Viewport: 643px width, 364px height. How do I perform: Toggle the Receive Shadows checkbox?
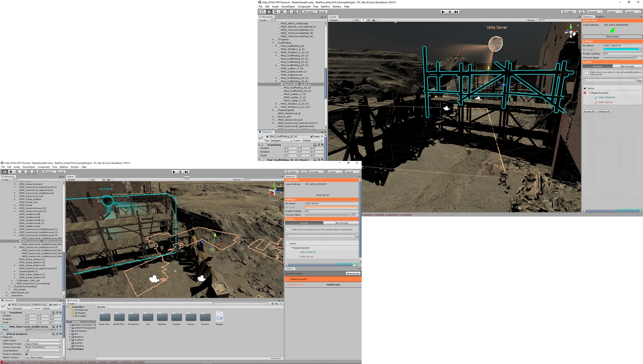pyautogui.click(x=26, y=354)
